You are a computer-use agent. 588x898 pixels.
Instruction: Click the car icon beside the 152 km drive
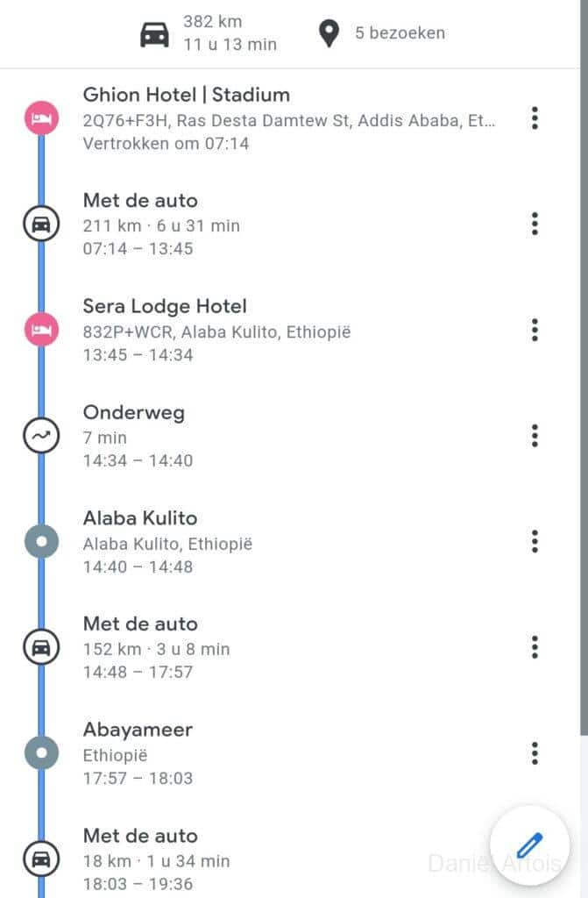coord(41,647)
